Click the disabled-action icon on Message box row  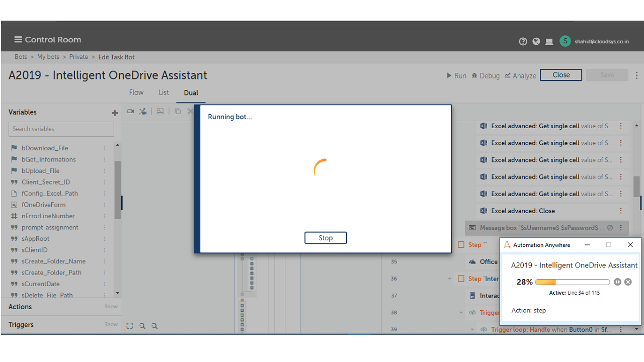tap(610, 228)
